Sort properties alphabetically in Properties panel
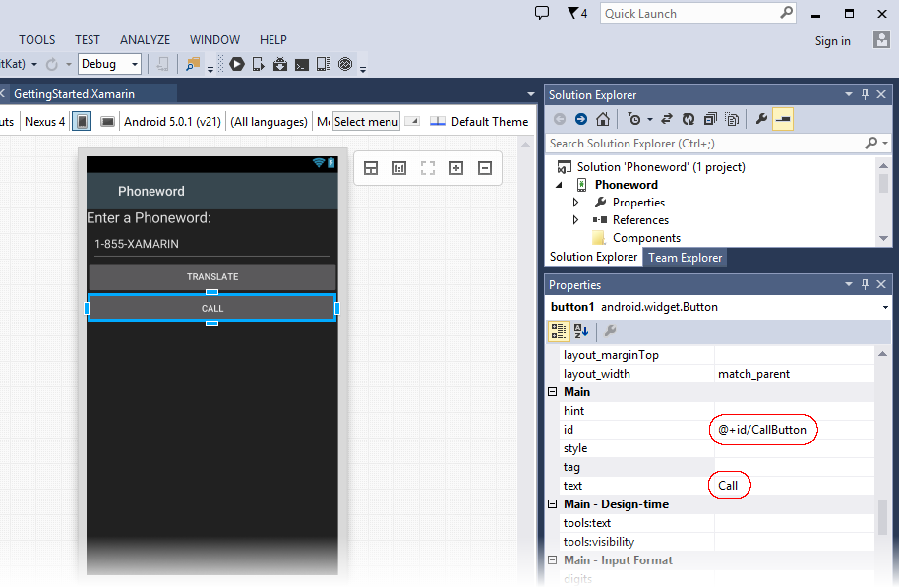The width and height of the screenshot is (899, 588). pos(581,331)
